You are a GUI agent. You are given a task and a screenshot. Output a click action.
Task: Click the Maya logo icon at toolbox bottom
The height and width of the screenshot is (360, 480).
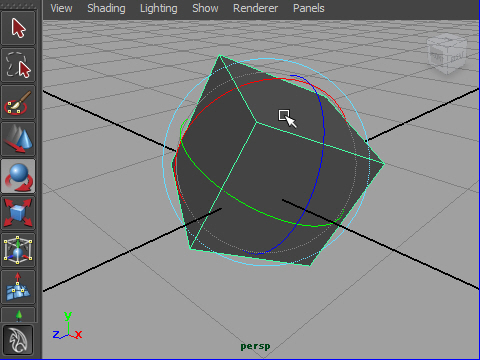[x=18, y=340]
